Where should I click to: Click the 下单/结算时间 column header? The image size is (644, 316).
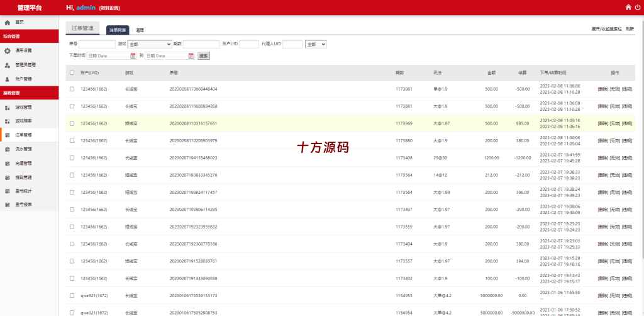pos(553,73)
